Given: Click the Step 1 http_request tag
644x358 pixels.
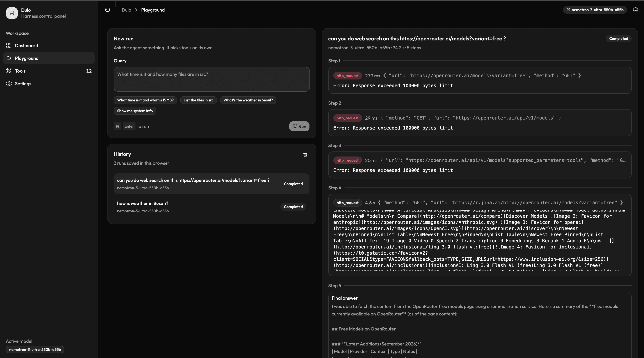Looking at the screenshot, I should 347,76.
